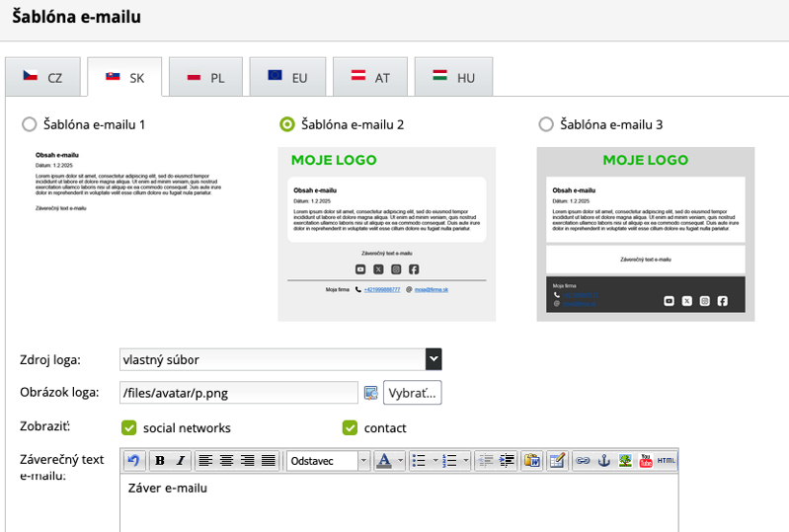The height and width of the screenshot is (532, 789).
Task: Insert an anchor with the anchor icon
Action: coord(603,461)
